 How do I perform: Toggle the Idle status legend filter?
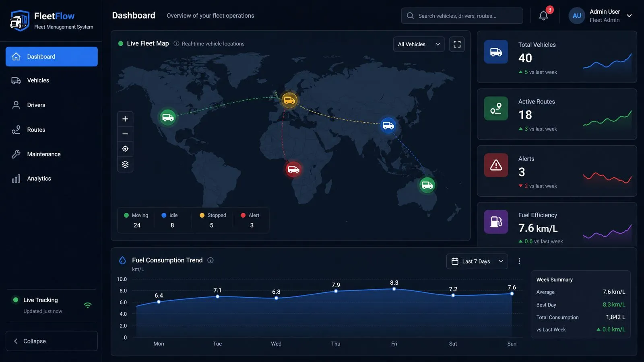point(171,220)
